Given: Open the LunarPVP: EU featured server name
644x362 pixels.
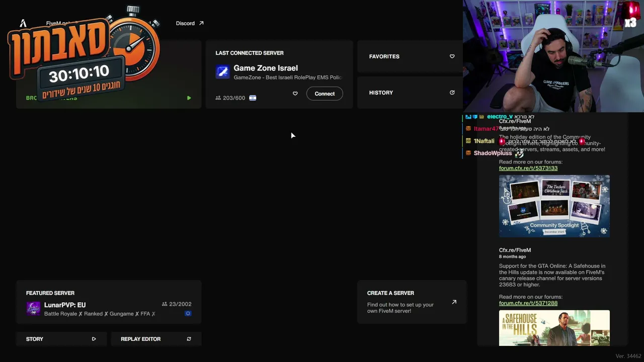Looking at the screenshot, I should coord(65,305).
